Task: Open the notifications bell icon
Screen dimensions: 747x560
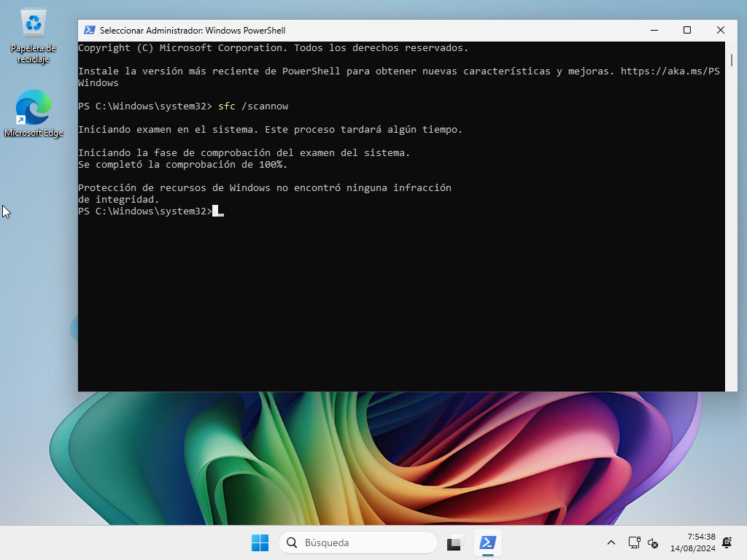Action: [x=727, y=542]
